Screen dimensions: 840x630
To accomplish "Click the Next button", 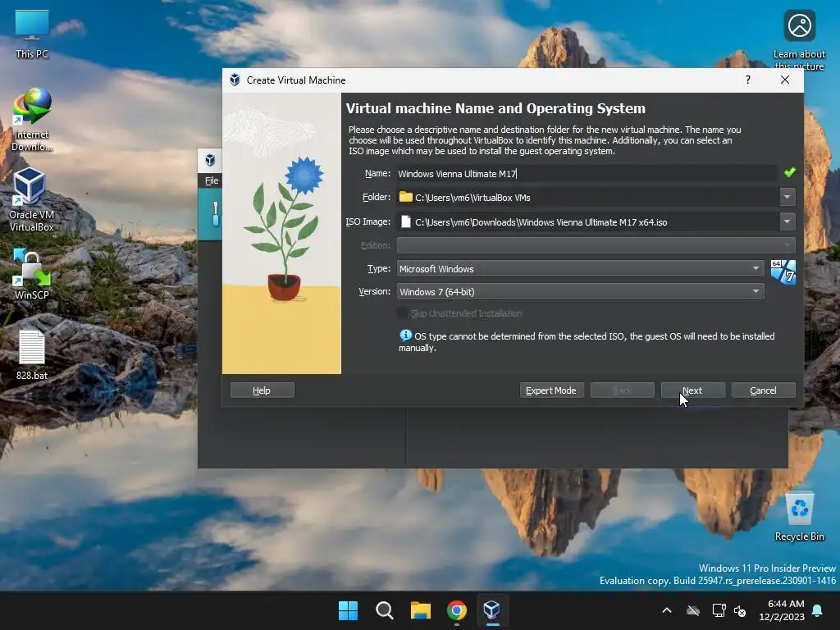I will pos(692,390).
